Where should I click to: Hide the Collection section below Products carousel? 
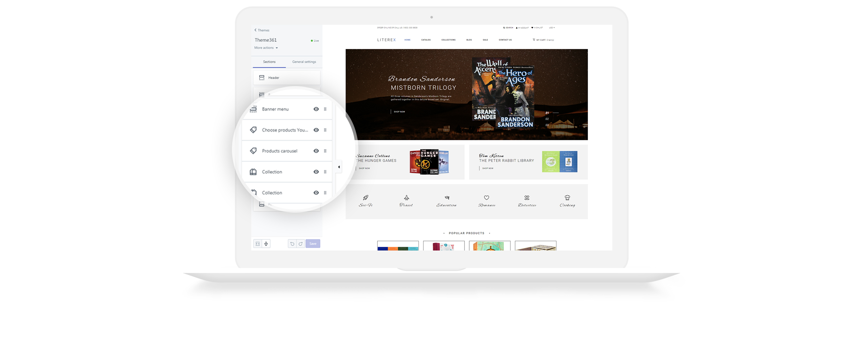coord(316,172)
